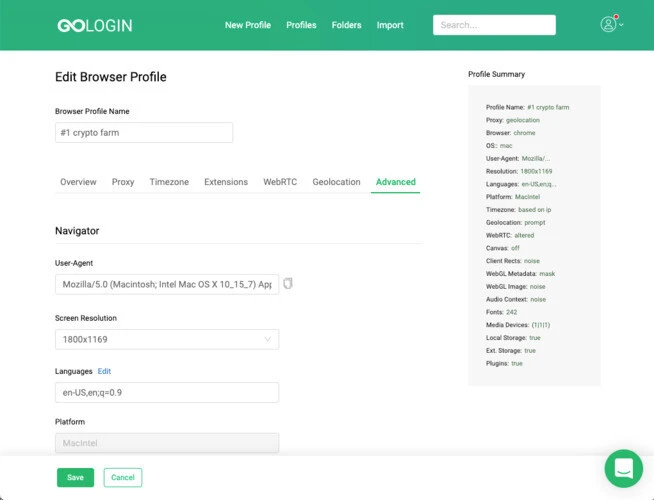Copy the User-Agent string with clipboard icon
654x500 pixels.
(x=288, y=284)
